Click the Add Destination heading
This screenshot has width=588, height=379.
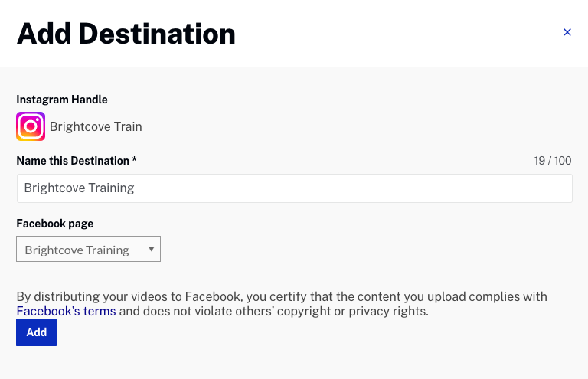tap(126, 34)
